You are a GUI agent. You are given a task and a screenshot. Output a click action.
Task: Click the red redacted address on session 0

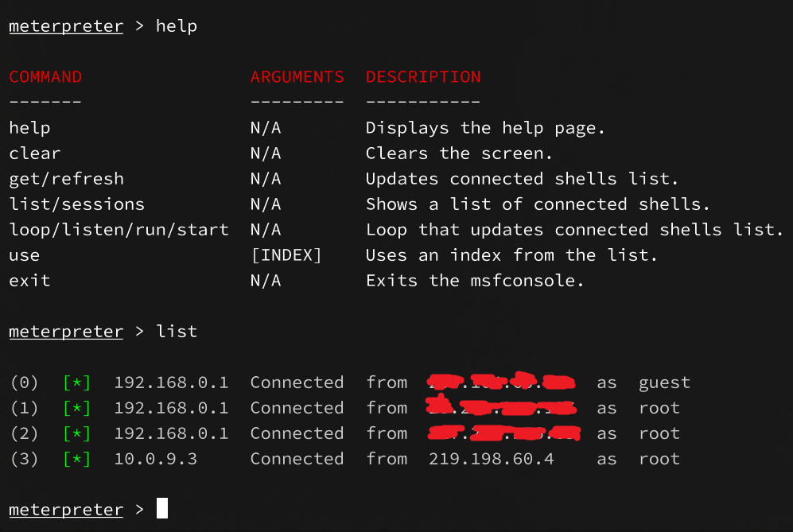(500, 382)
